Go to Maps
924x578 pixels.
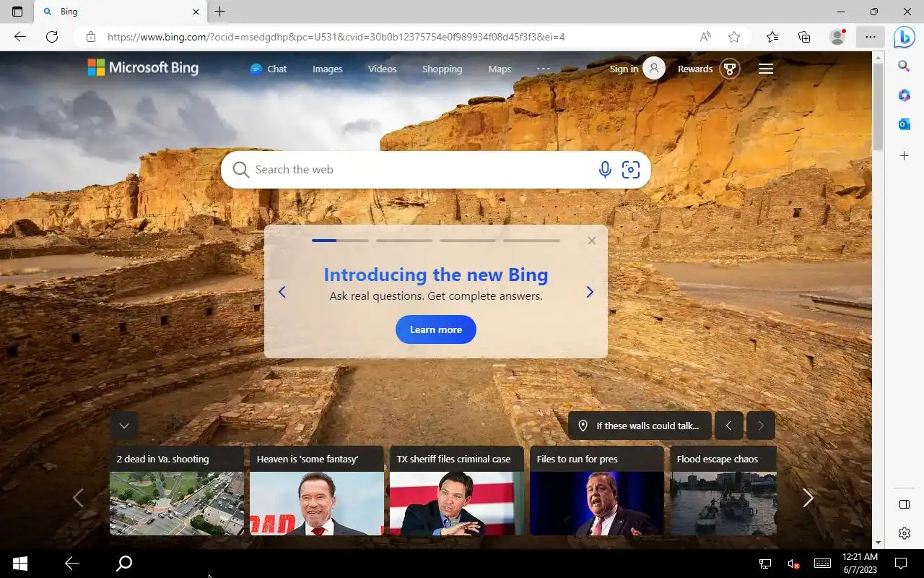[500, 69]
